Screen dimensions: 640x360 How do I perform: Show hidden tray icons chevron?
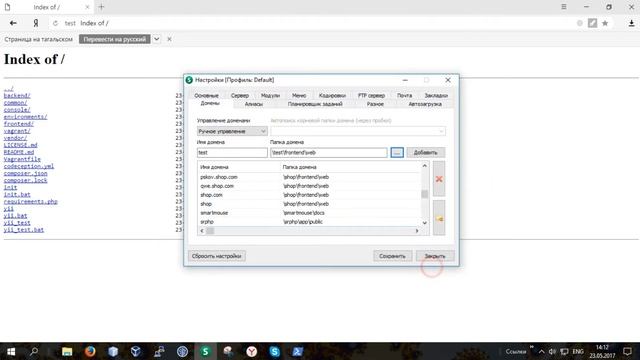541,351
